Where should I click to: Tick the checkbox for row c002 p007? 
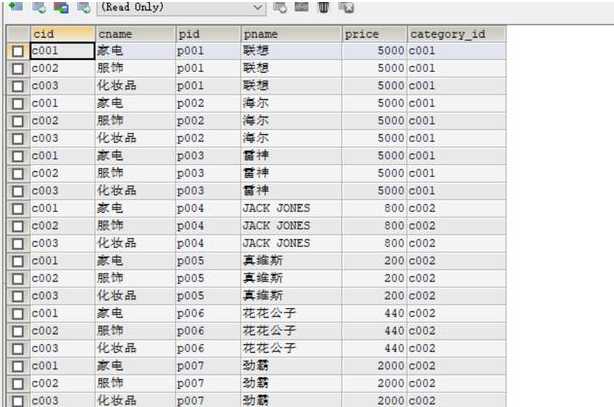coord(18,384)
